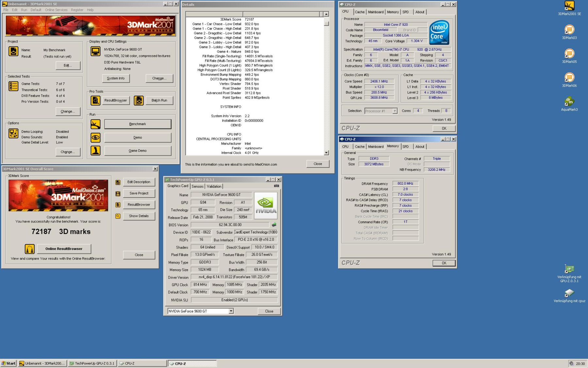Switch to TechPowerUp GPU-Z taskbar item

pos(92,363)
